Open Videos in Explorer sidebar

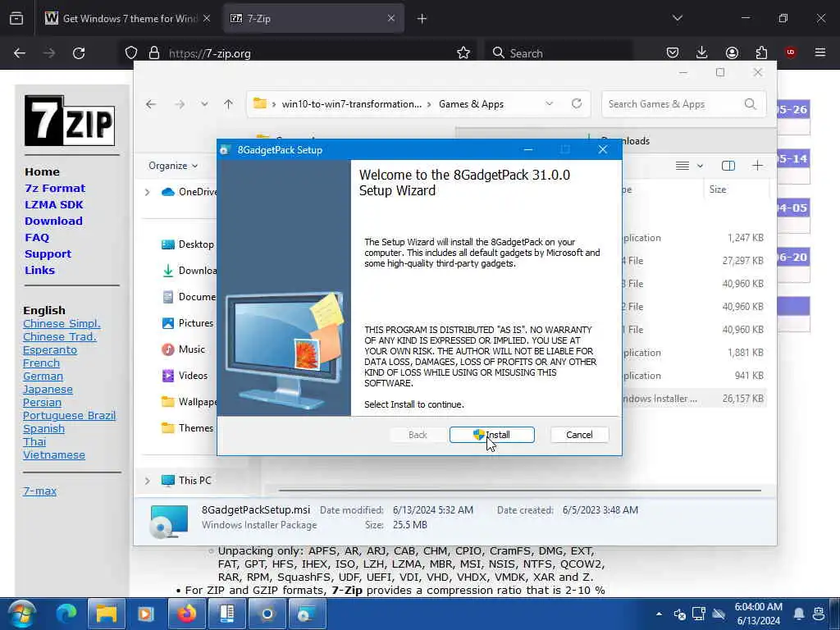click(x=185, y=376)
